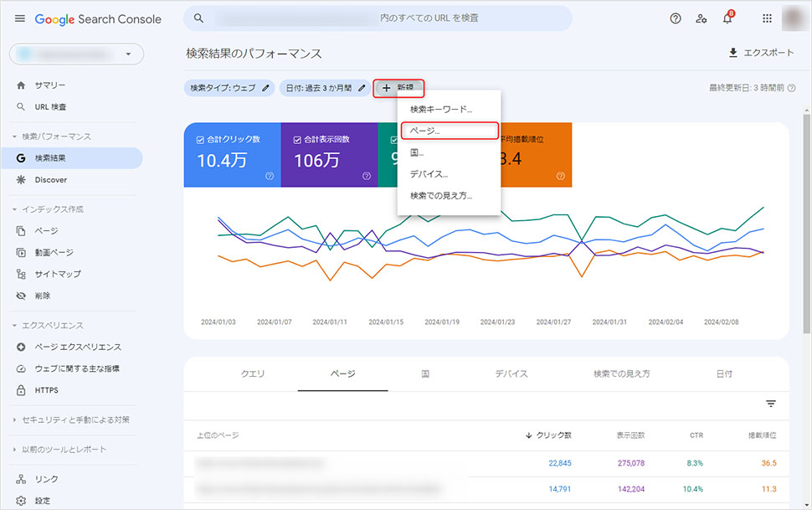Switch to 検索での見え方 tab in table

click(621, 373)
